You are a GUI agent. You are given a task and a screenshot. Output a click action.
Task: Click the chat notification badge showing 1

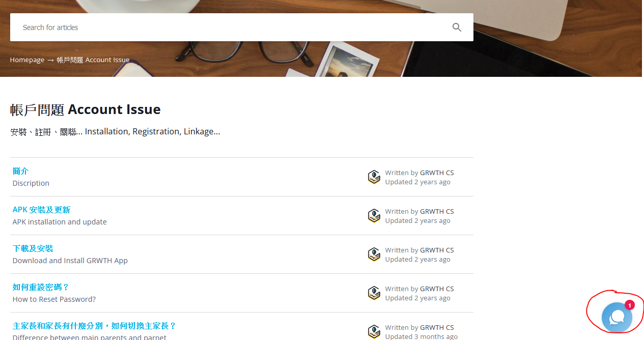click(x=630, y=305)
